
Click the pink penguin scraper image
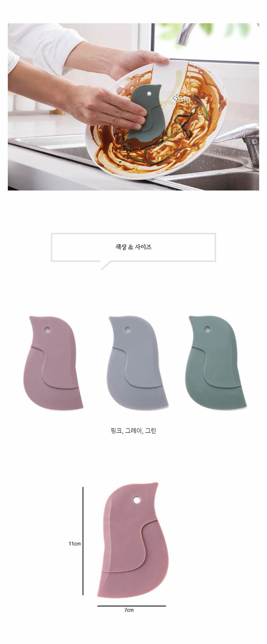click(53, 363)
